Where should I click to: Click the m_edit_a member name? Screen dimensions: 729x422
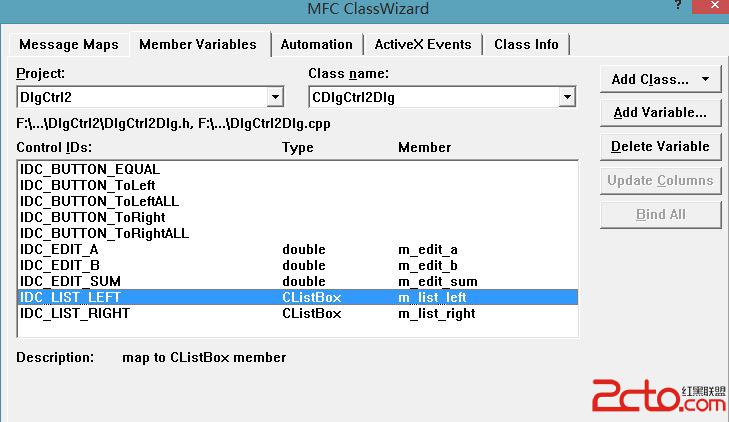coord(428,250)
